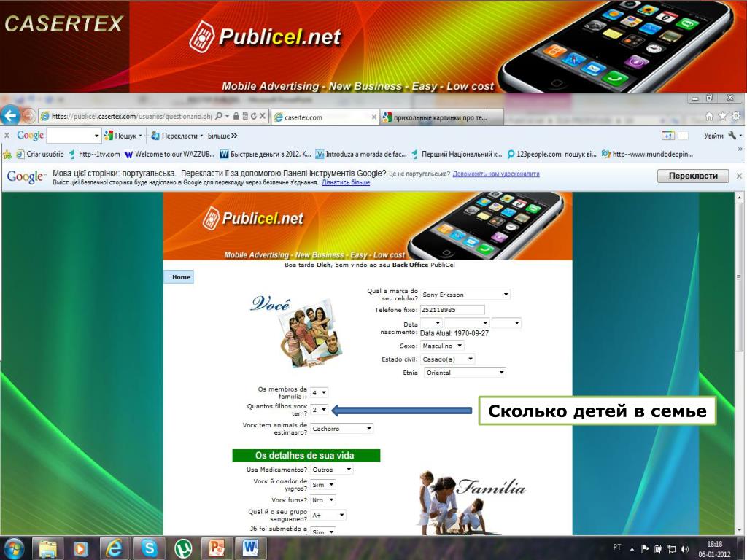Click the Windows Start orb

click(x=14, y=548)
